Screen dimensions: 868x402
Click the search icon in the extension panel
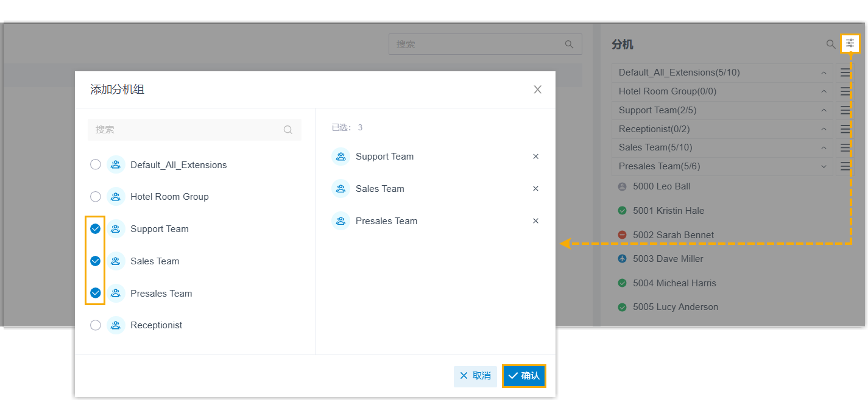coord(831,44)
